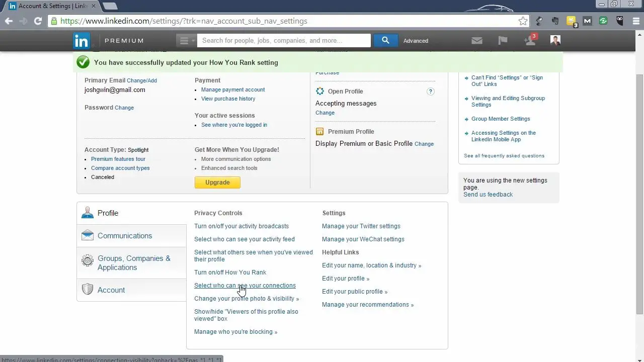Open Compare account types link
This screenshot has width=644, height=362.
[120, 168]
